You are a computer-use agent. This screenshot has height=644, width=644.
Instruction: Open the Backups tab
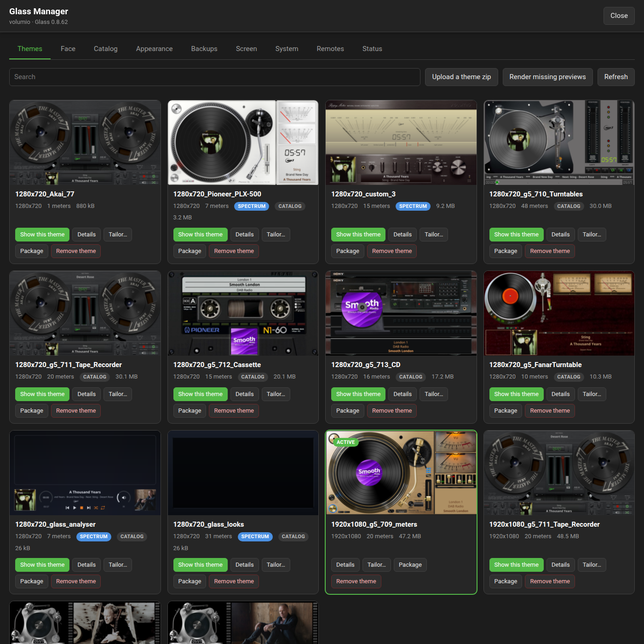pos(204,49)
